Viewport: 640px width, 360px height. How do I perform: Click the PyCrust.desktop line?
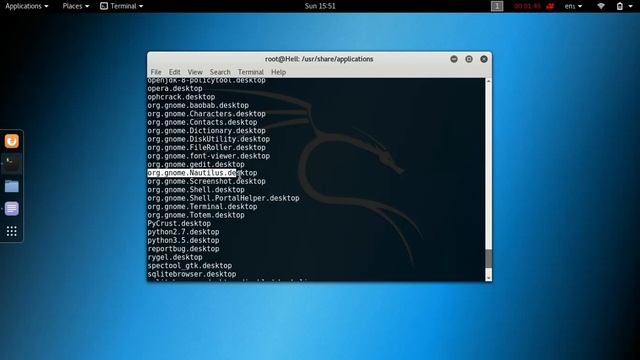click(179, 223)
